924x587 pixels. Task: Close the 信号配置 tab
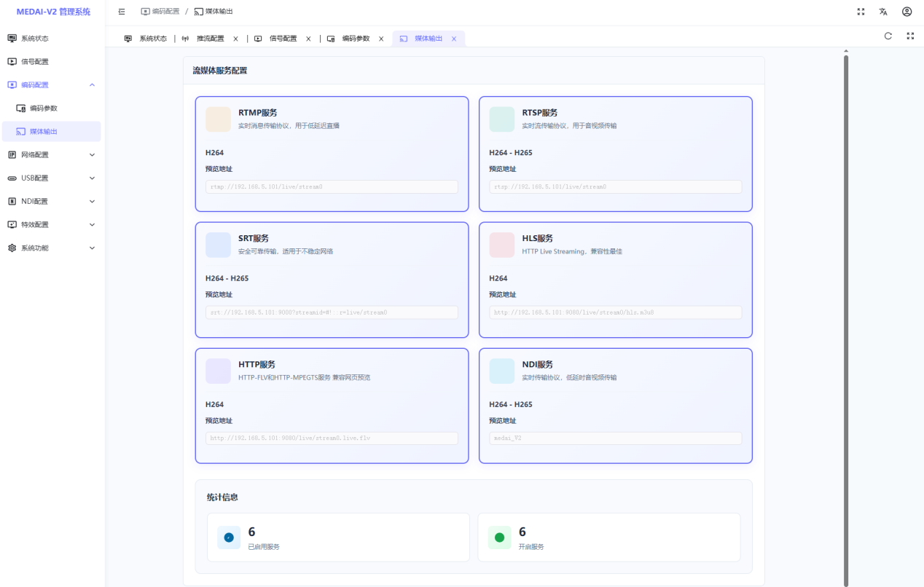pos(308,39)
